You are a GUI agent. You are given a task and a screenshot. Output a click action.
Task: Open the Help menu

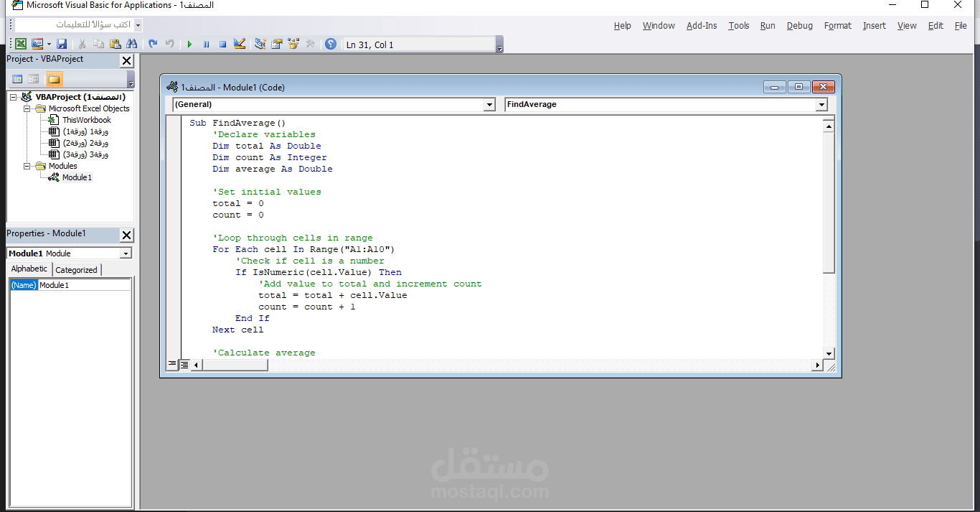coord(623,26)
